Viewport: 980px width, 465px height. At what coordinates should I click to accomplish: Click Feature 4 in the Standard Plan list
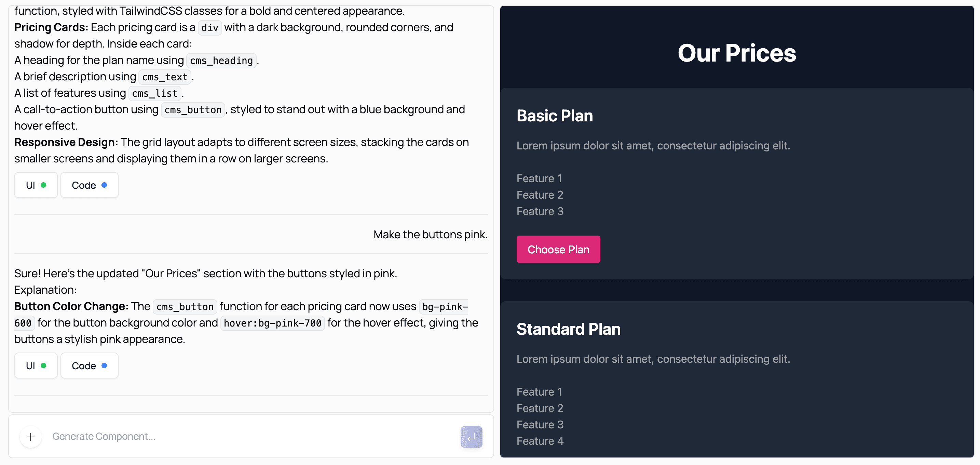[540, 441]
